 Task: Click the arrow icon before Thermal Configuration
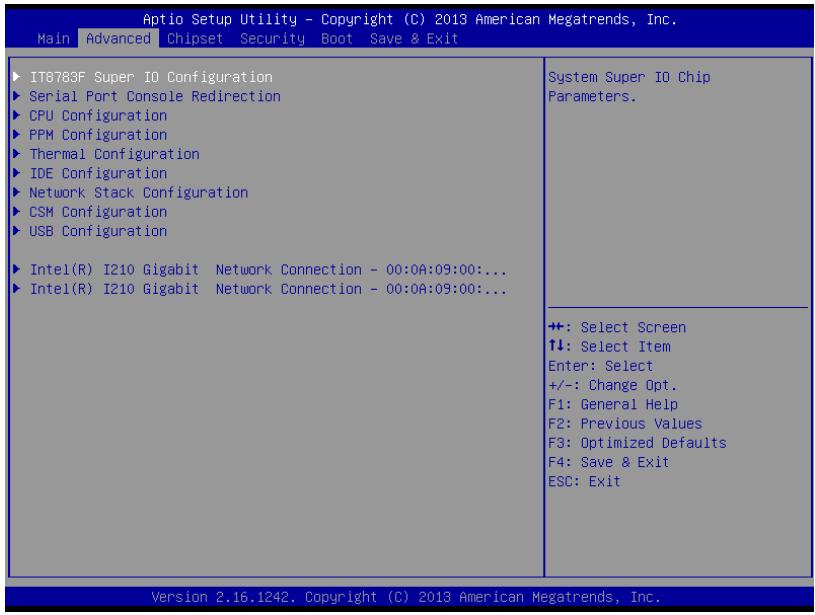click(x=17, y=154)
